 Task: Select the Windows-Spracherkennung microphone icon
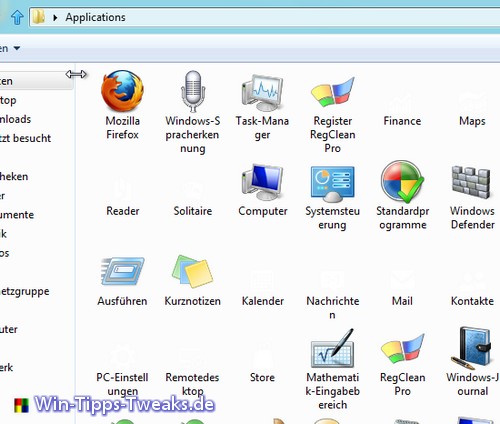(193, 91)
